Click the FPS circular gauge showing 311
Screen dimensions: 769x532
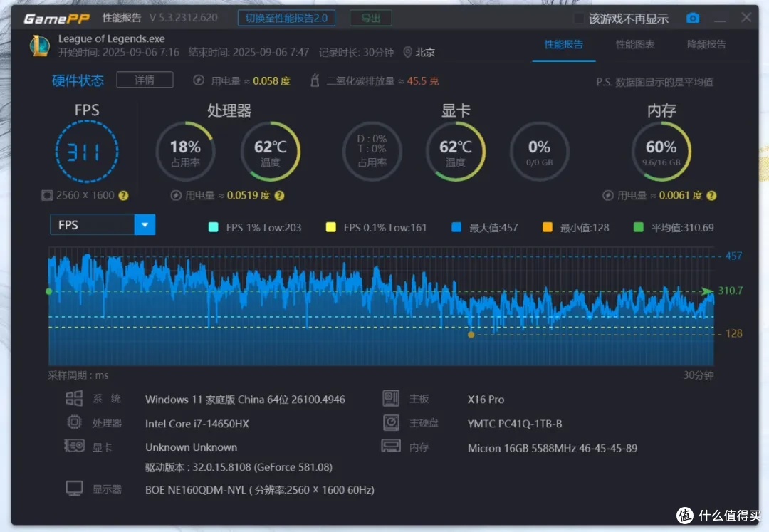click(x=87, y=152)
